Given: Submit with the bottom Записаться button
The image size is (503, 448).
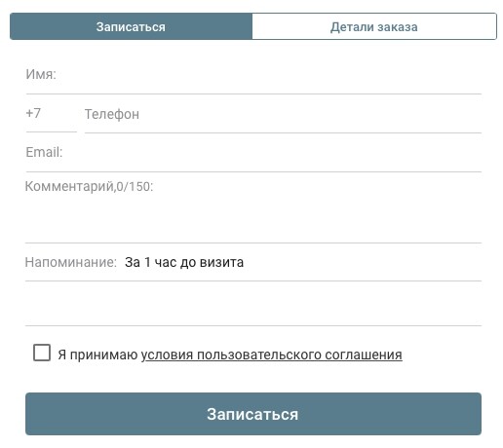Looking at the screenshot, I should click(253, 414).
